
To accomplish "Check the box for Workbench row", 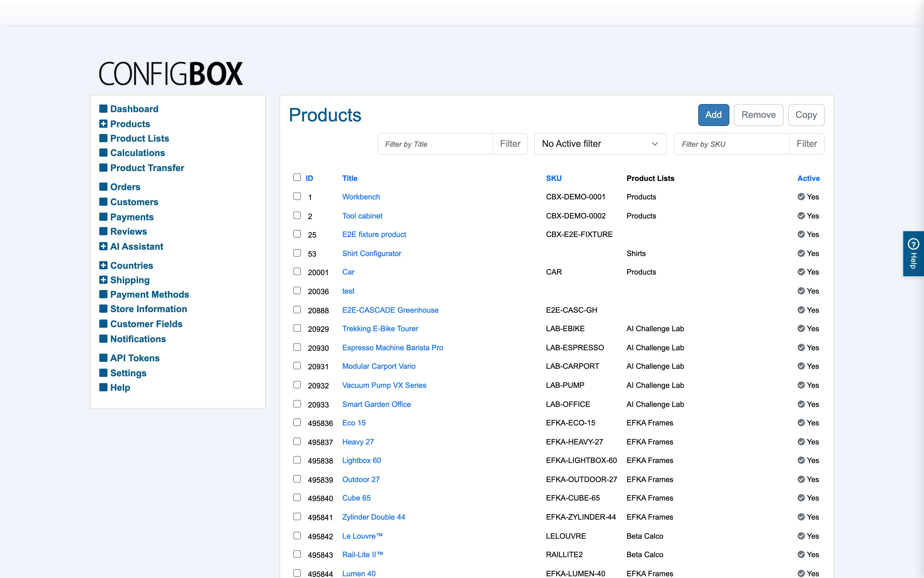I will tap(297, 196).
